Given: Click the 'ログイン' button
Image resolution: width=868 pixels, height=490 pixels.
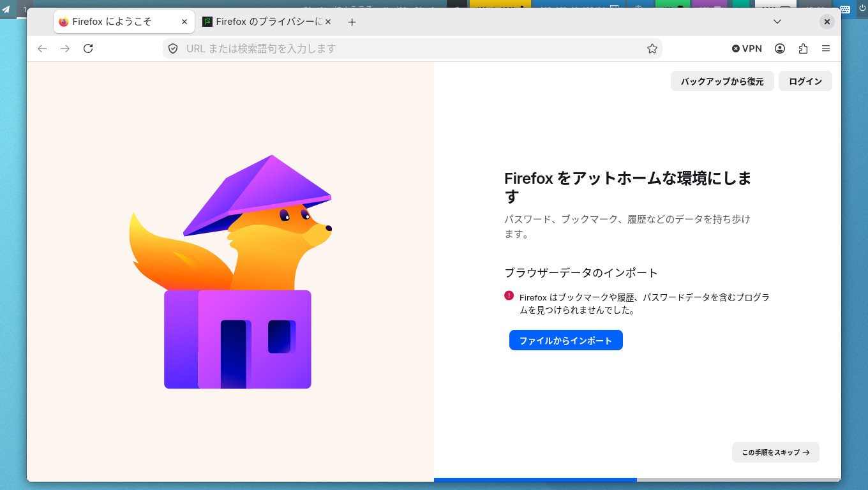Looking at the screenshot, I should pos(805,81).
